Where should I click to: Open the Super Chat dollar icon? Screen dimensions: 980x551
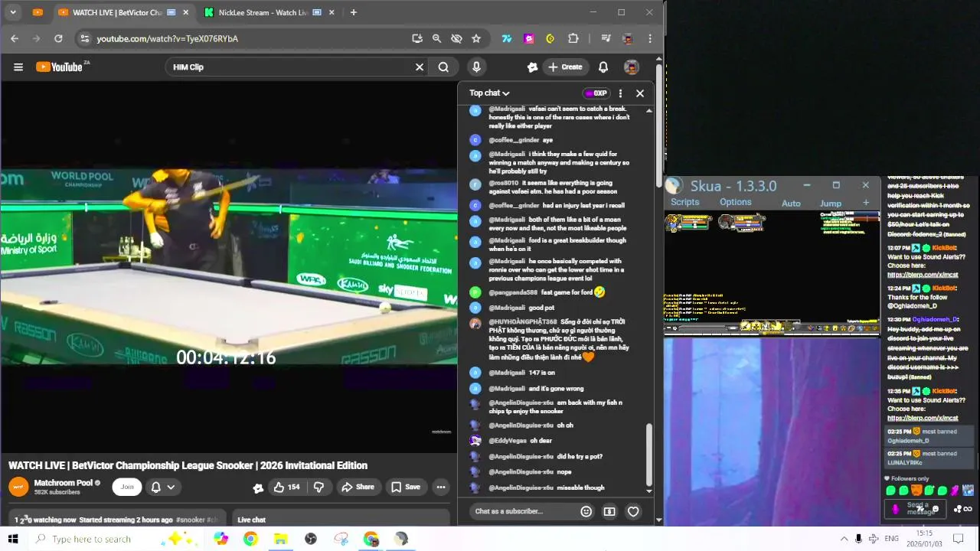click(609, 511)
